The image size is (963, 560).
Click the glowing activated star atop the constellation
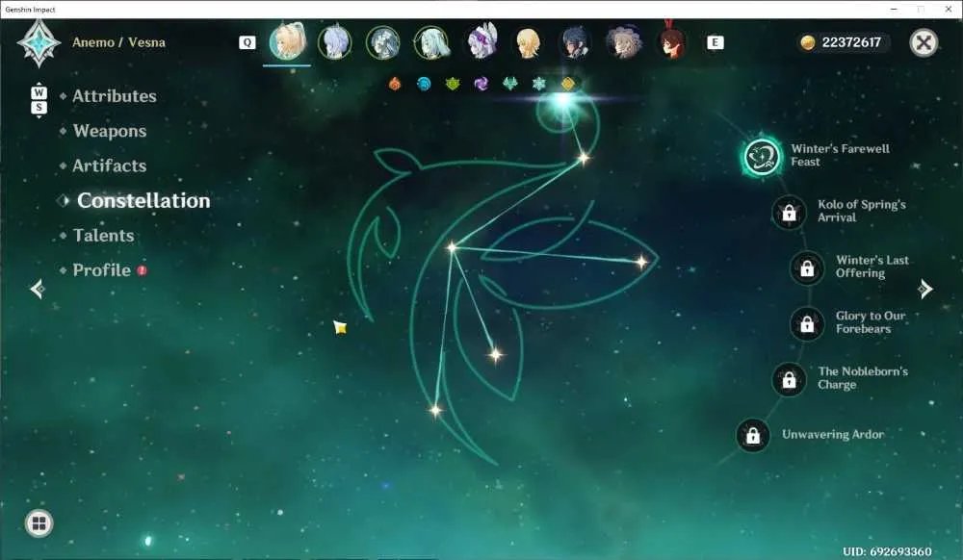pos(562,102)
